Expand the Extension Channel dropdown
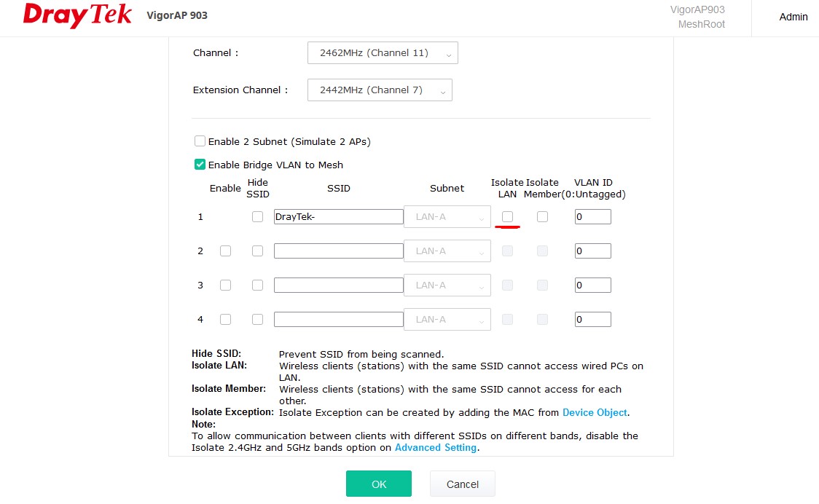Screen dimensions: 819x504 click(380, 90)
